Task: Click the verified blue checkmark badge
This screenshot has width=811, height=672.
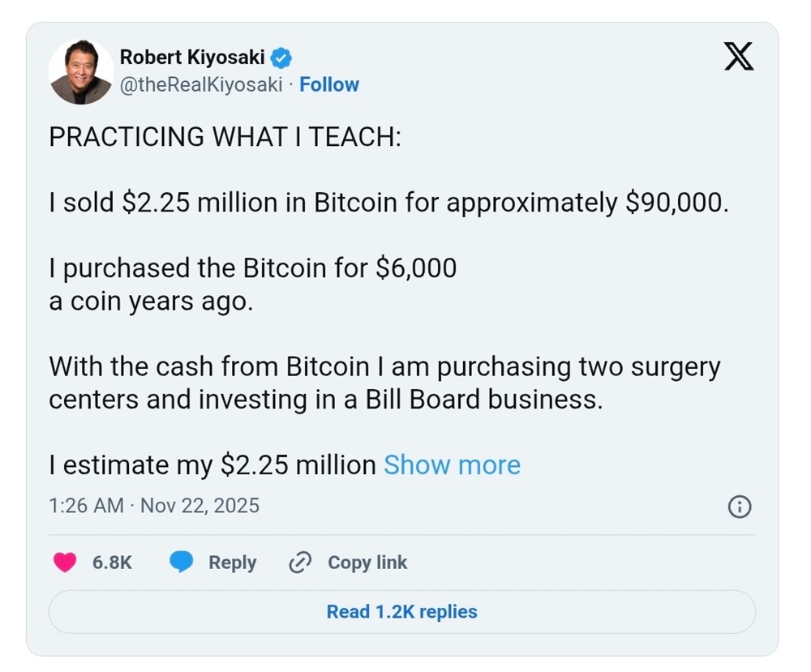Action: pyautogui.click(x=280, y=58)
